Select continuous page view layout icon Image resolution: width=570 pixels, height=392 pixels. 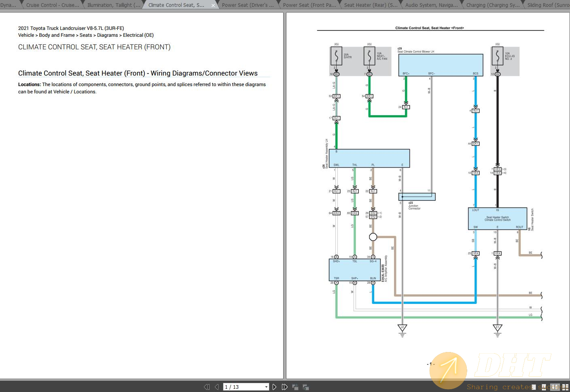[544, 387]
